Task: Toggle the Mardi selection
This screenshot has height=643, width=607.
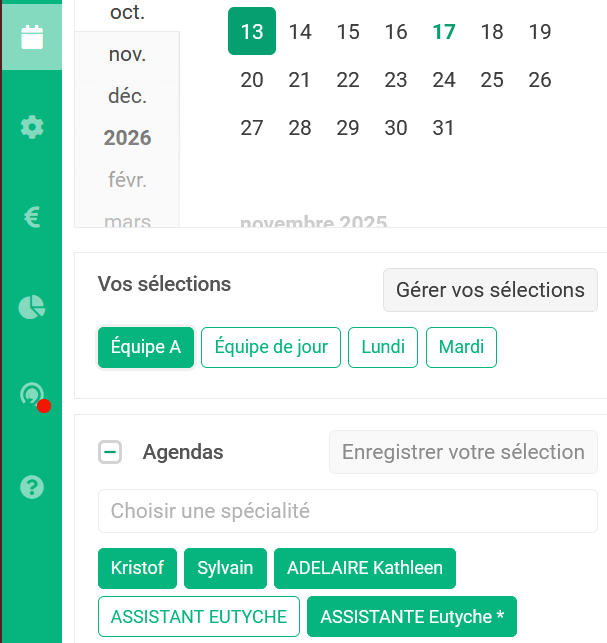Action: click(461, 348)
